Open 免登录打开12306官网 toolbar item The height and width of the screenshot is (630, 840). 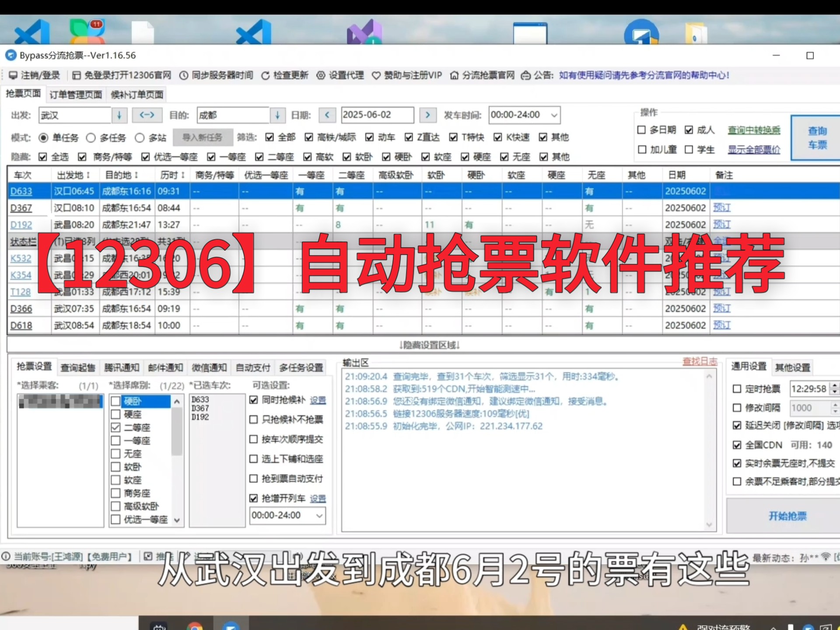coord(122,75)
